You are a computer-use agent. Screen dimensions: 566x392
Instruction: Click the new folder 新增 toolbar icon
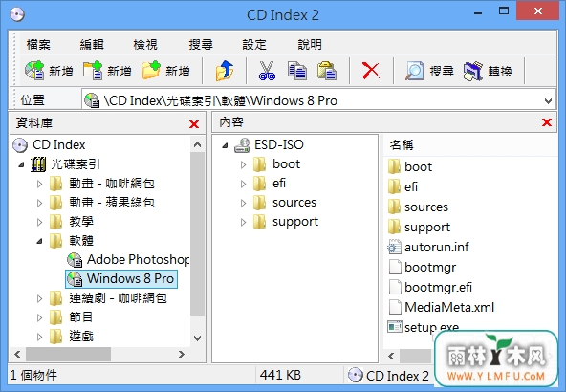tap(151, 71)
